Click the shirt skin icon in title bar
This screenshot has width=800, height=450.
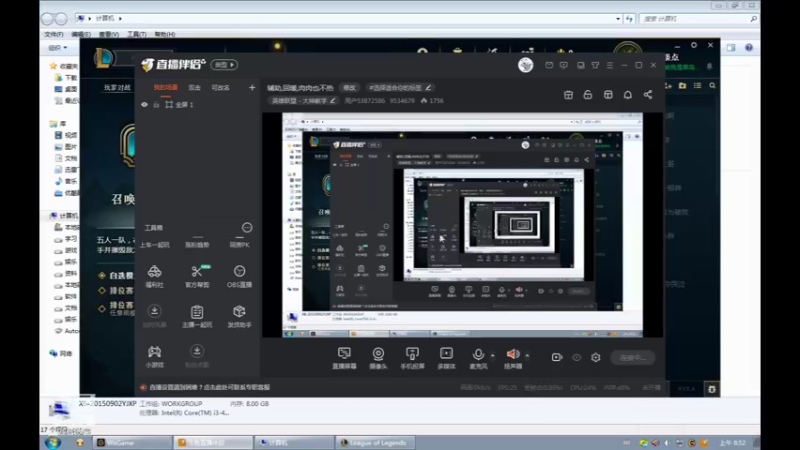pyautogui.click(x=595, y=65)
